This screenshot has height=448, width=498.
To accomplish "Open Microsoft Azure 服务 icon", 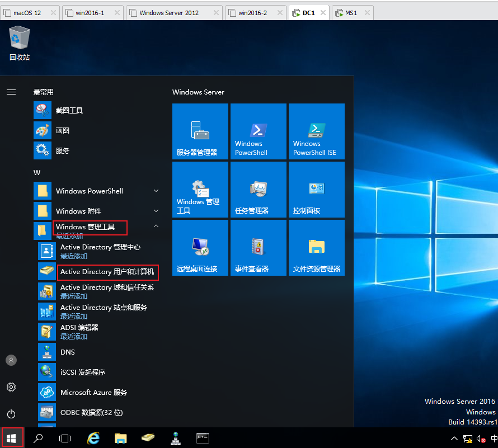I will coord(47,392).
